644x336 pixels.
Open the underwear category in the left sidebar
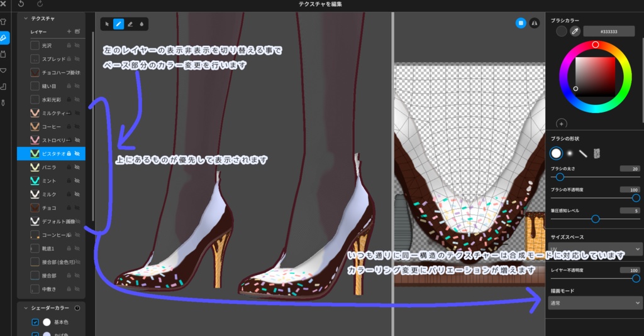pos(3,70)
